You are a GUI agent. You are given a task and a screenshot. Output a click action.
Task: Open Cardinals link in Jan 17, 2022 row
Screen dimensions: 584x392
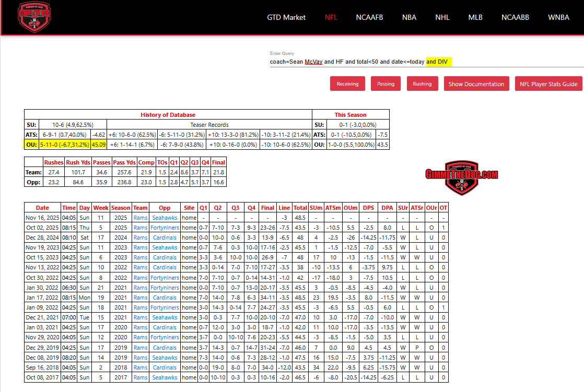[x=165, y=298]
